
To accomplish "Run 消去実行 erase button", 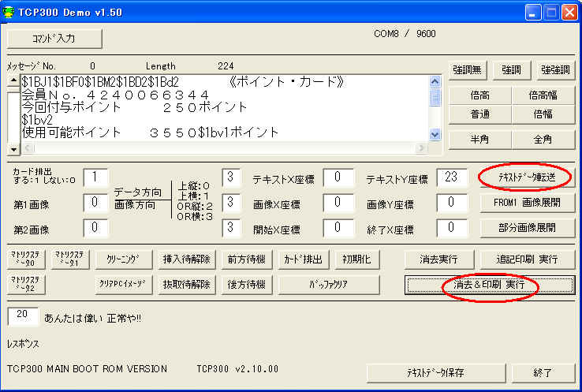I will click(x=439, y=259).
